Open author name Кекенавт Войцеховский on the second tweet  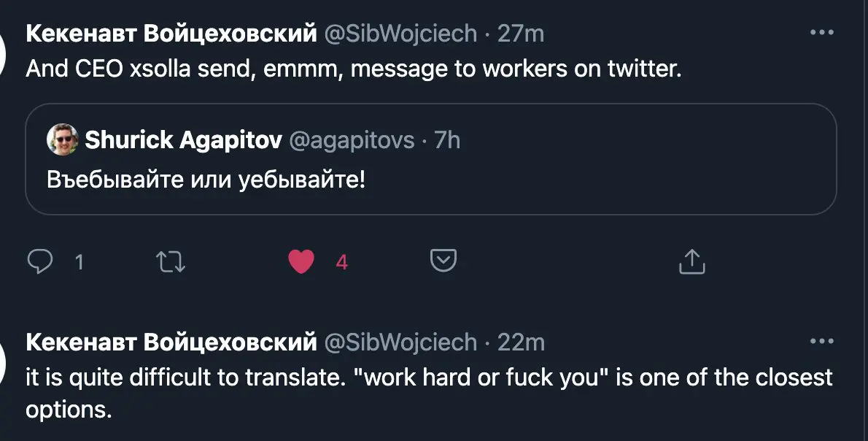tap(171, 342)
